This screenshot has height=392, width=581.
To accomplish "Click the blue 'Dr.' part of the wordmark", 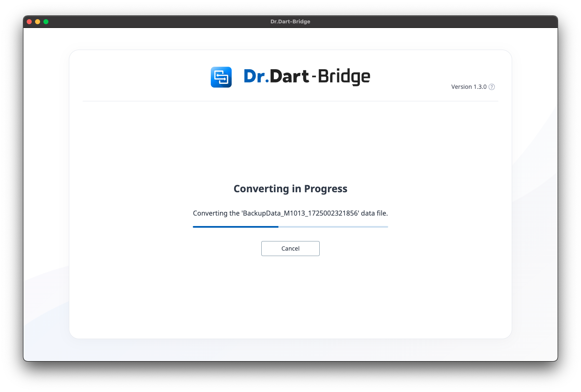I will coord(256,76).
